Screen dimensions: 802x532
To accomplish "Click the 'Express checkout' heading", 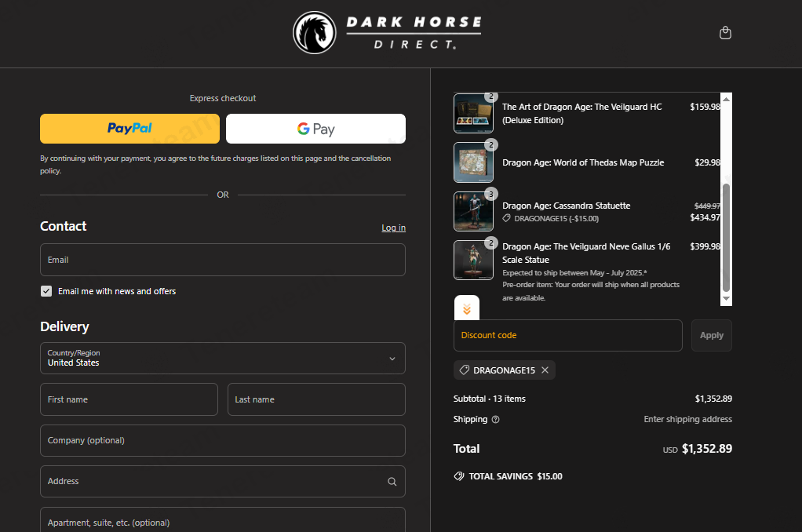I will 223,98.
